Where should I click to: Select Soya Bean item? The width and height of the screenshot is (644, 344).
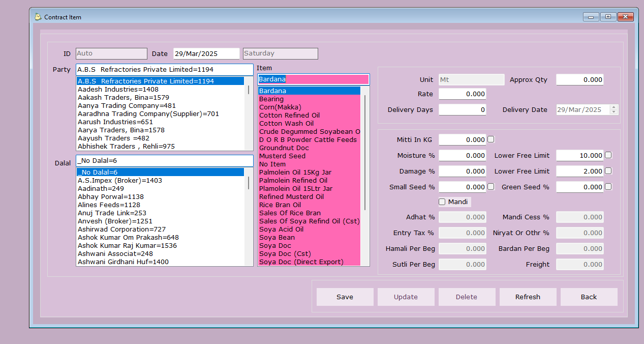[310, 238]
